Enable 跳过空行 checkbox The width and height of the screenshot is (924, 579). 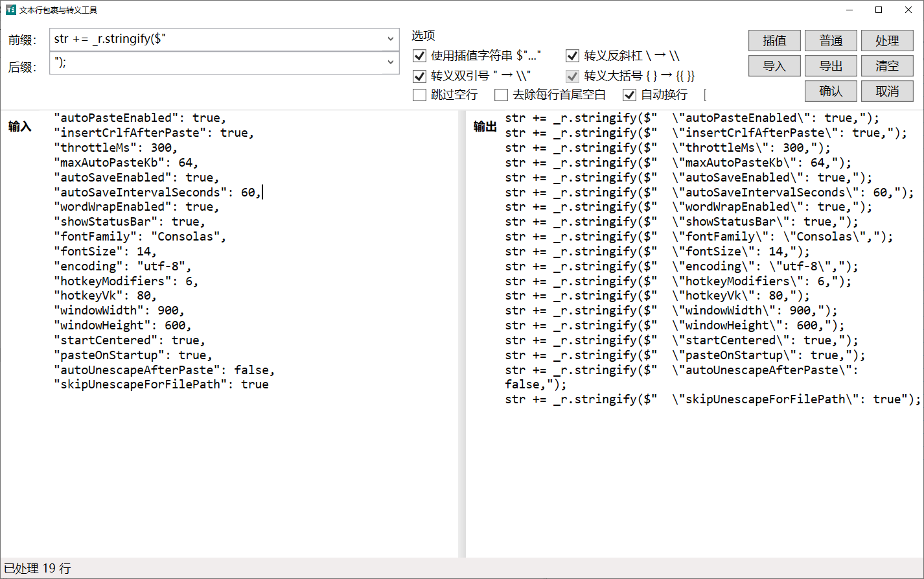coord(420,95)
